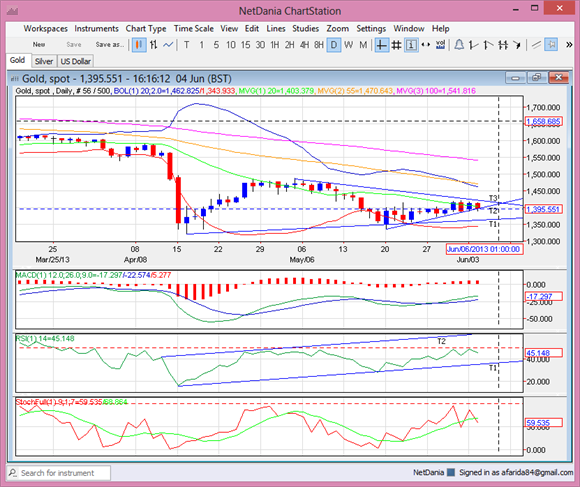Image resolution: width=580 pixels, height=487 pixels.
Task: Select the Monthly (M) time scale
Action: [x=363, y=45]
